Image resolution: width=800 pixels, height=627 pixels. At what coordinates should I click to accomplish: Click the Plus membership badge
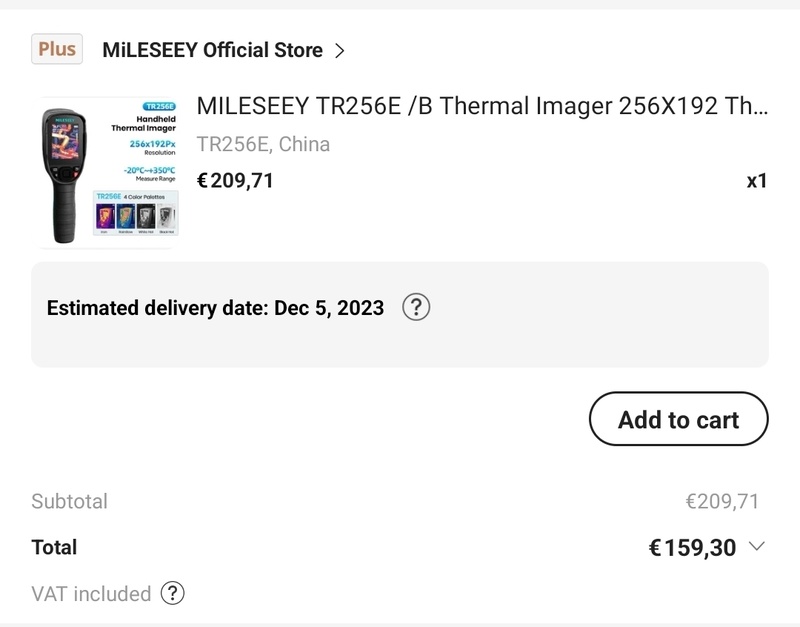pyautogui.click(x=57, y=49)
